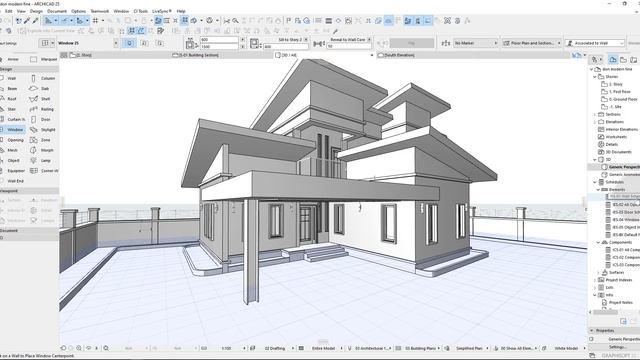Select the Zone tool
Viewport: 640px width, 360px height.
point(43,140)
